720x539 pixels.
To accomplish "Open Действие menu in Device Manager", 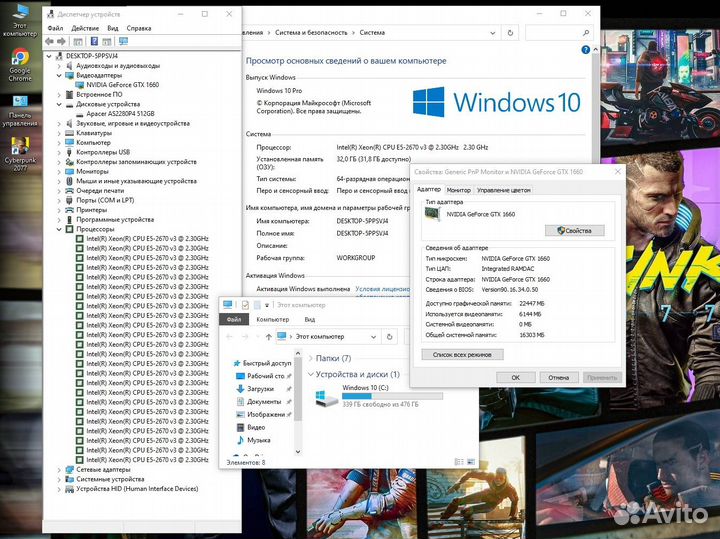I will [x=85, y=28].
